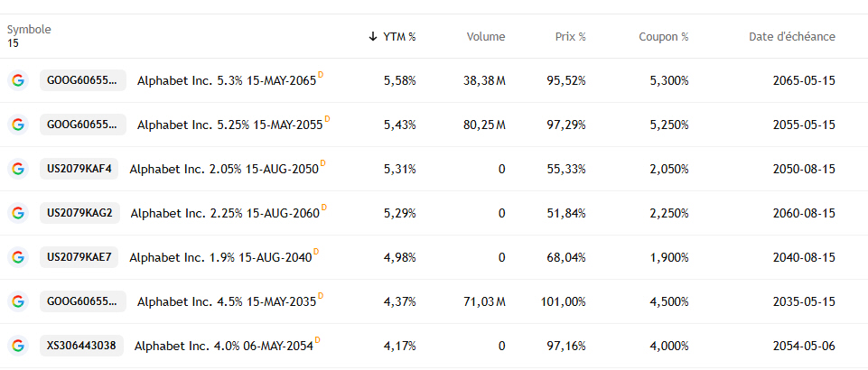The image size is (868, 370).
Task: Click the Google logo in the US2079KAG2 row
Action: point(17,213)
